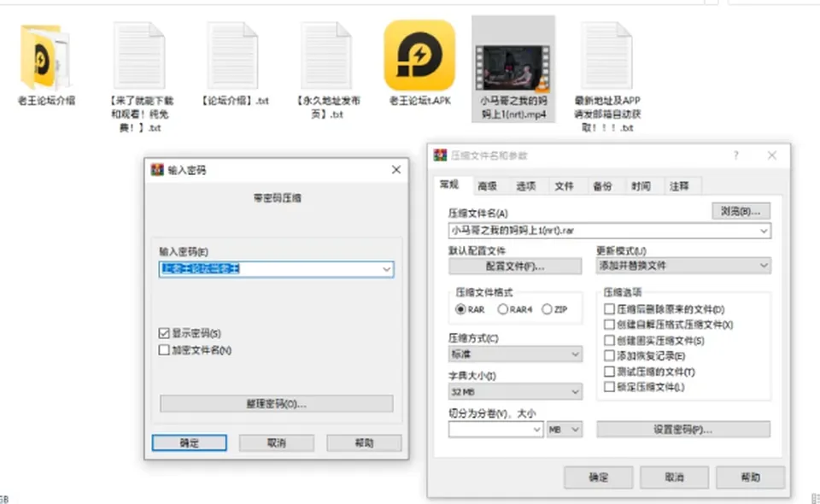Open the 备份 tab

click(x=602, y=186)
